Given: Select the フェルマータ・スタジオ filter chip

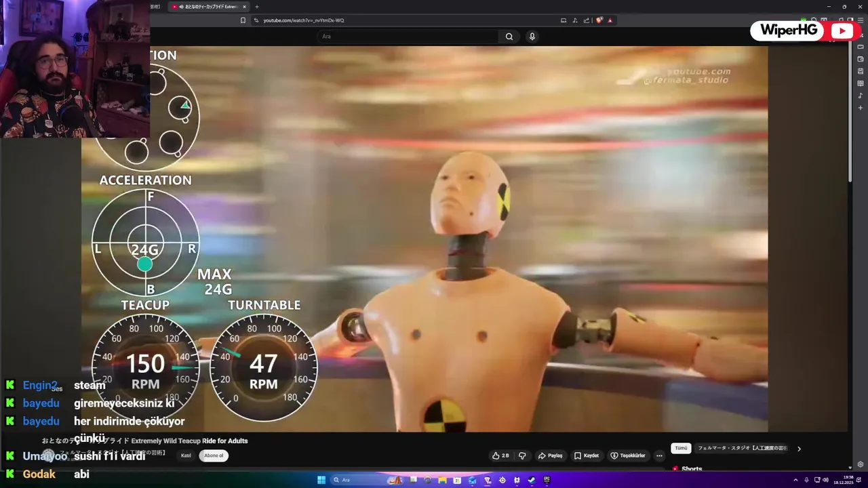Looking at the screenshot, I should [x=742, y=448].
